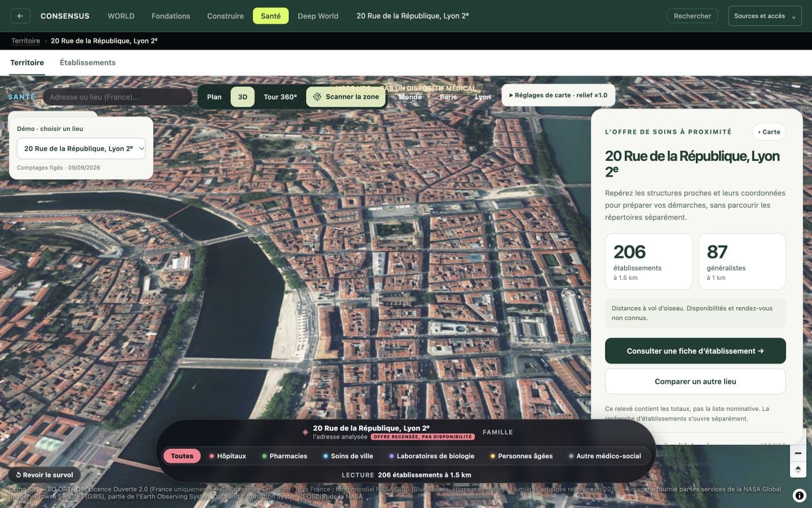
Task: Click the 206 établissements stat card
Action: pyautogui.click(x=648, y=261)
